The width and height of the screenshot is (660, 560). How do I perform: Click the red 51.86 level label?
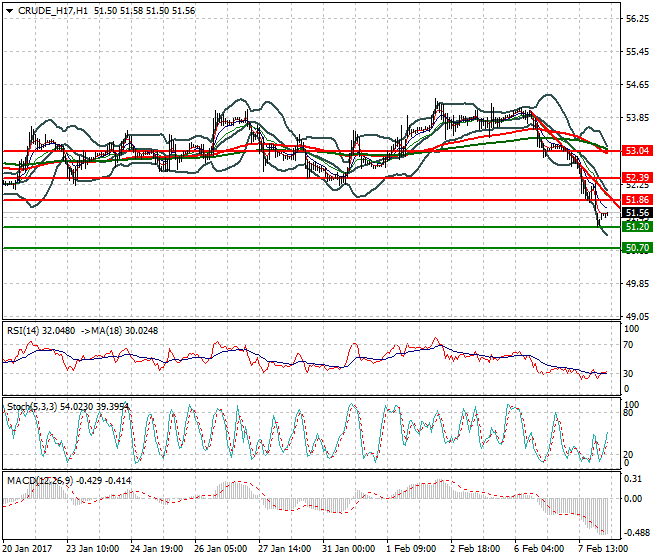pyautogui.click(x=637, y=200)
